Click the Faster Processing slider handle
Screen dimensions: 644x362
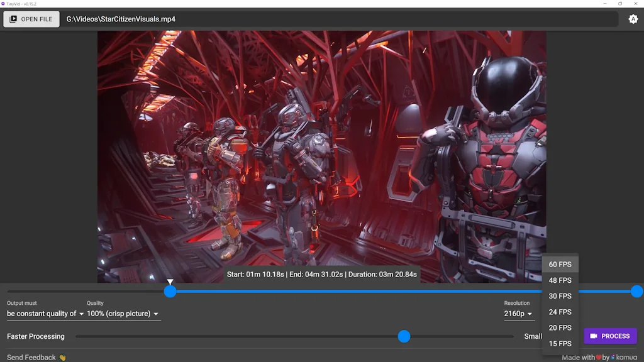(x=404, y=336)
